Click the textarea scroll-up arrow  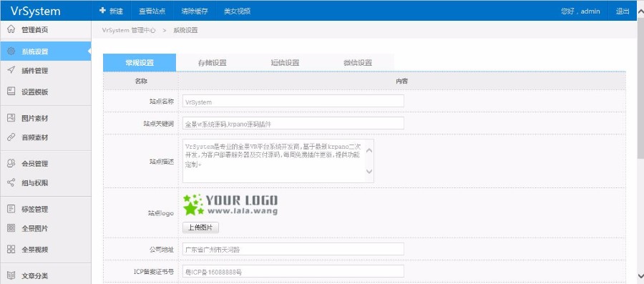click(369, 151)
